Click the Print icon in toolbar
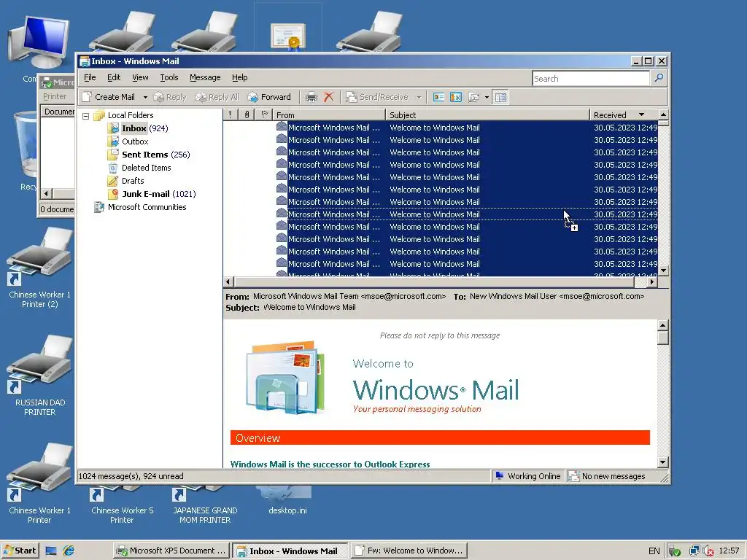The width and height of the screenshot is (747, 560). pyautogui.click(x=311, y=97)
